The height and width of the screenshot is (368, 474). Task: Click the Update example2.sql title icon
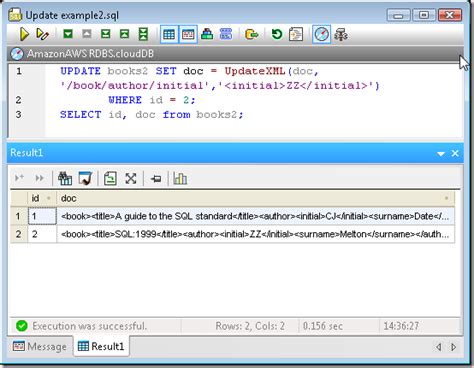pos(15,15)
